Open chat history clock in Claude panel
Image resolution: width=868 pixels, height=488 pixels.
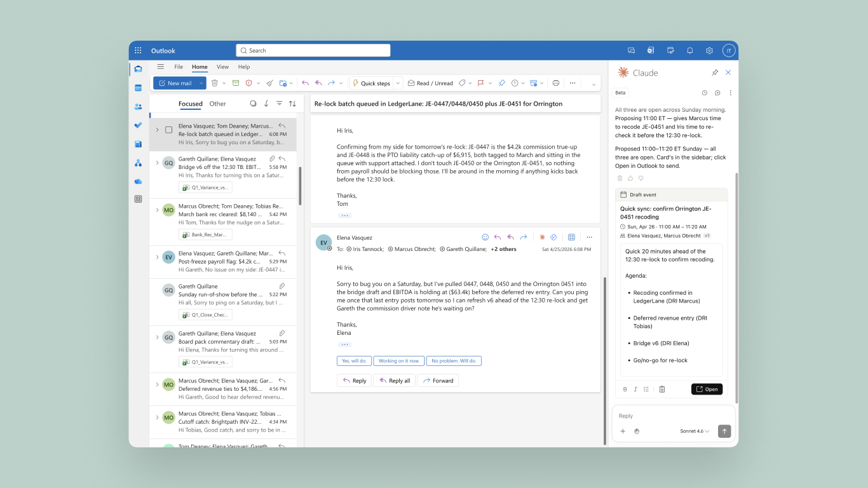[704, 93]
